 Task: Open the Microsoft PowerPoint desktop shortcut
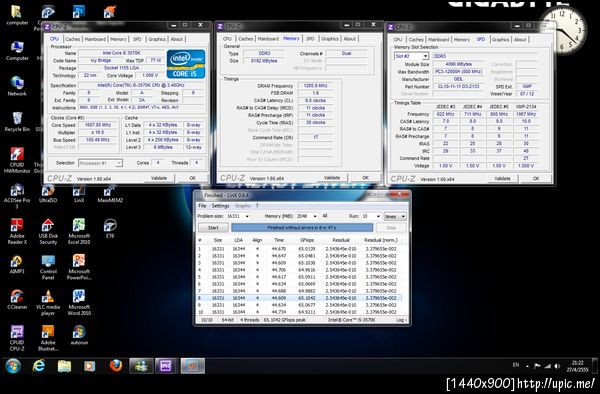pyautogui.click(x=79, y=267)
